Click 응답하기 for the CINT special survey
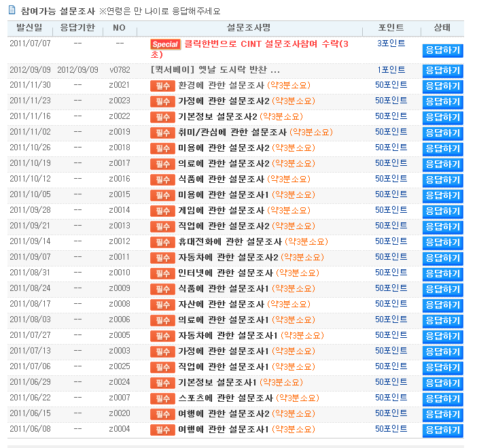The image size is (477, 448). [442, 50]
